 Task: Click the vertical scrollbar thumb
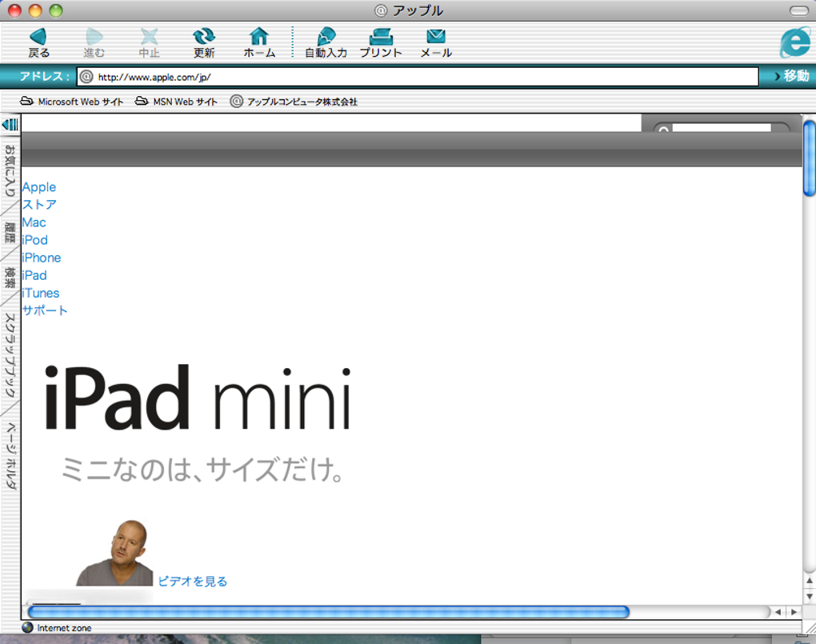810,158
